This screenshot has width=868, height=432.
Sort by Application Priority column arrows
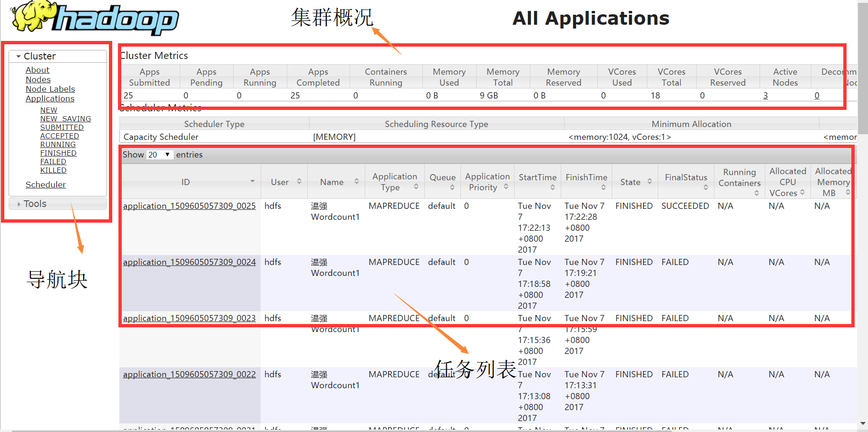[x=506, y=187]
